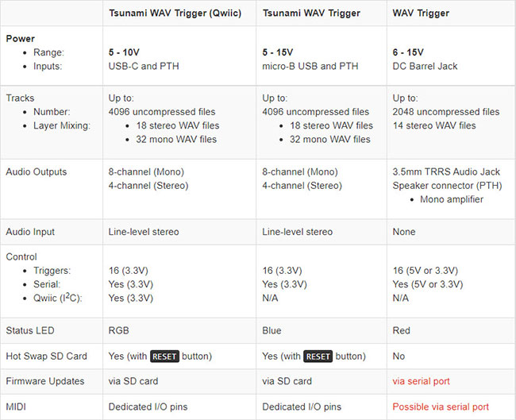Select the 'WAV Trigger' column header

(421, 13)
